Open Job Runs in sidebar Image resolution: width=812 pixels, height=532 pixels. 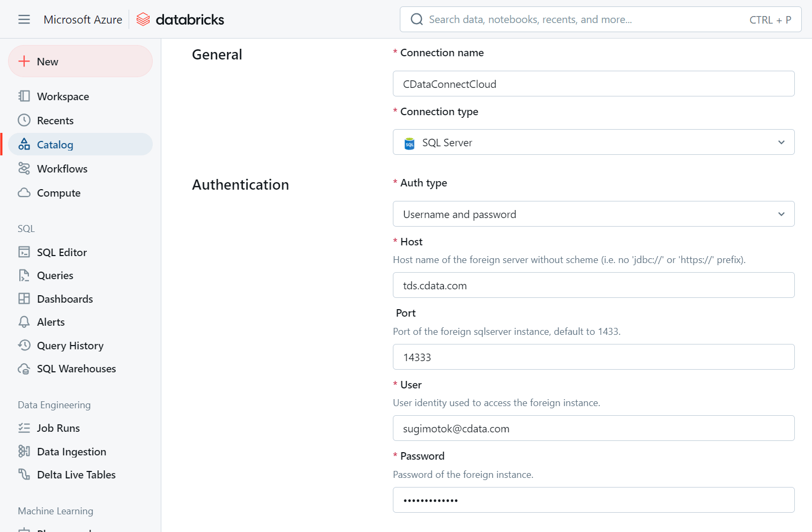80,428
